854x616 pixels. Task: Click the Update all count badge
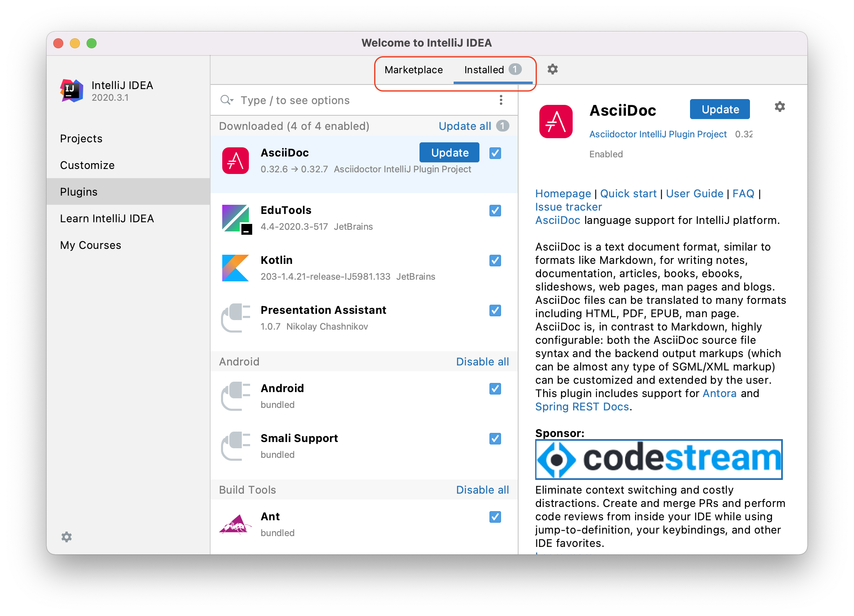point(502,126)
